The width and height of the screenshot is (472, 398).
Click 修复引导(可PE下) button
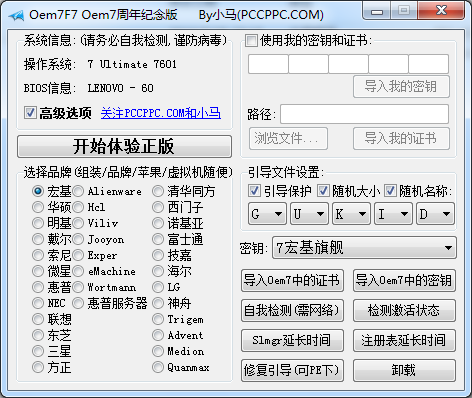pyautogui.click(x=292, y=370)
